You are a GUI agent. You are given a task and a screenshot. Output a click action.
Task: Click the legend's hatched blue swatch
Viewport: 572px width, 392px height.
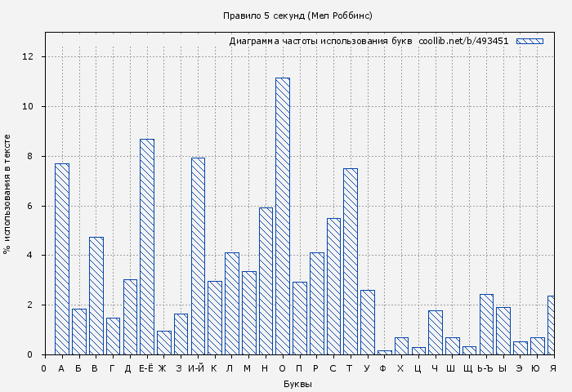530,41
